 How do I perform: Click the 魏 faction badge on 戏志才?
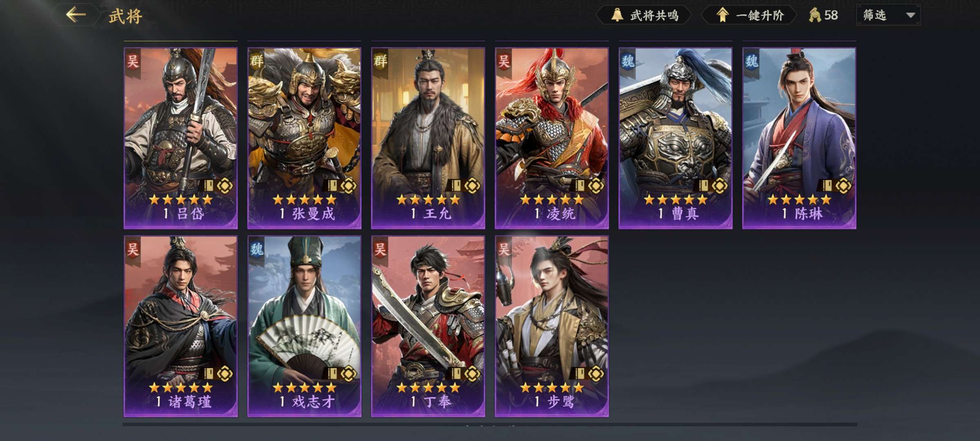pos(256,249)
